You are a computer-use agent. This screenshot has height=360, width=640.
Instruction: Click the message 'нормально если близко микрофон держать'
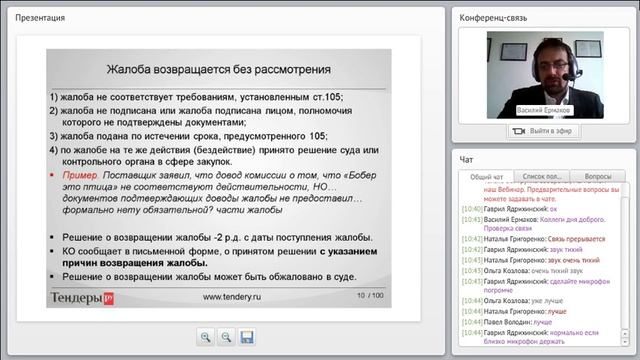(541, 337)
